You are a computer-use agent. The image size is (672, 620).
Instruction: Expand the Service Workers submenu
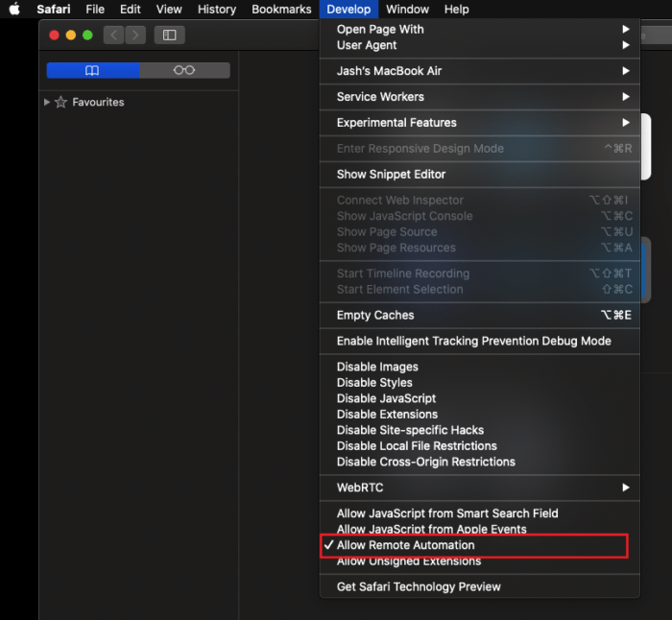pos(480,97)
